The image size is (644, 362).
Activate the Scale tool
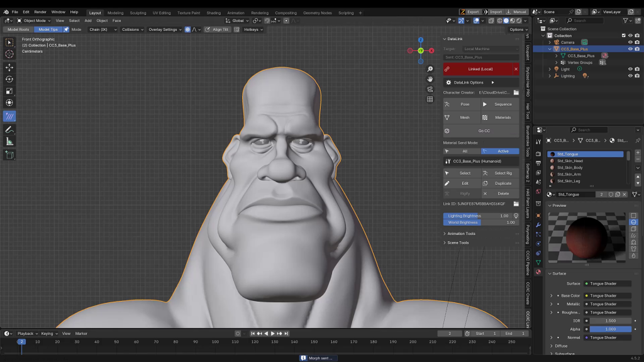coord(9,90)
